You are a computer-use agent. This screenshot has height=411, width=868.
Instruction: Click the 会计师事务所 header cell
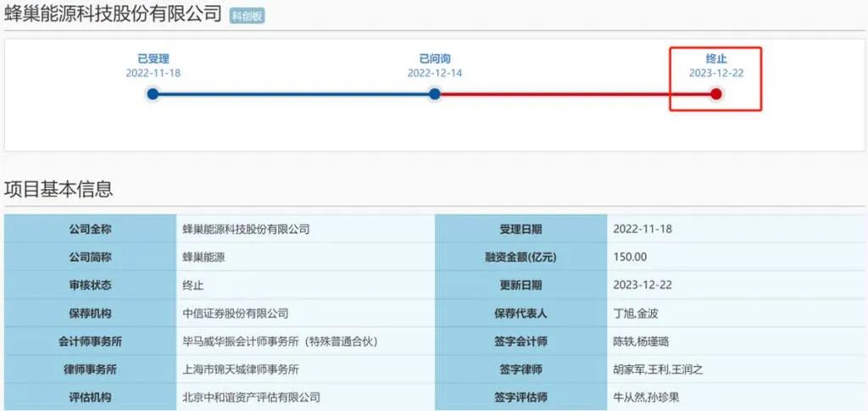point(90,342)
